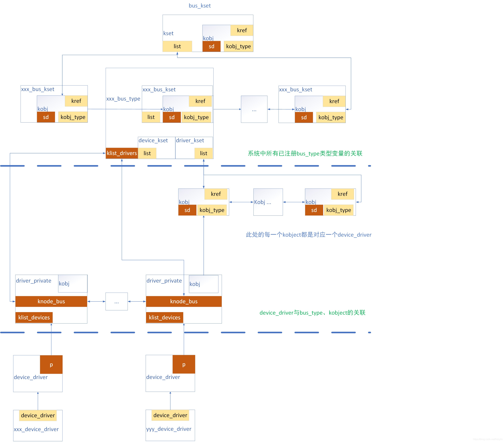The image size is (504, 442).
Task: Click the kobj_type box in leftmost xxx_bus_kset
Action: pos(73,117)
